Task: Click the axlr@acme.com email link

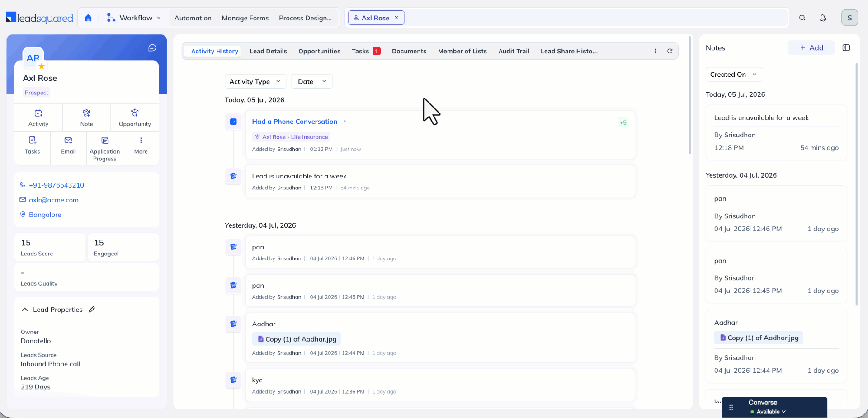Action: [x=54, y=200]
